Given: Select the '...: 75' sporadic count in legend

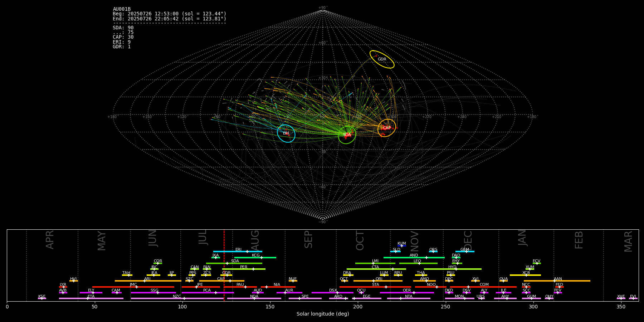Looking at the screenshot, I should 123,32.
